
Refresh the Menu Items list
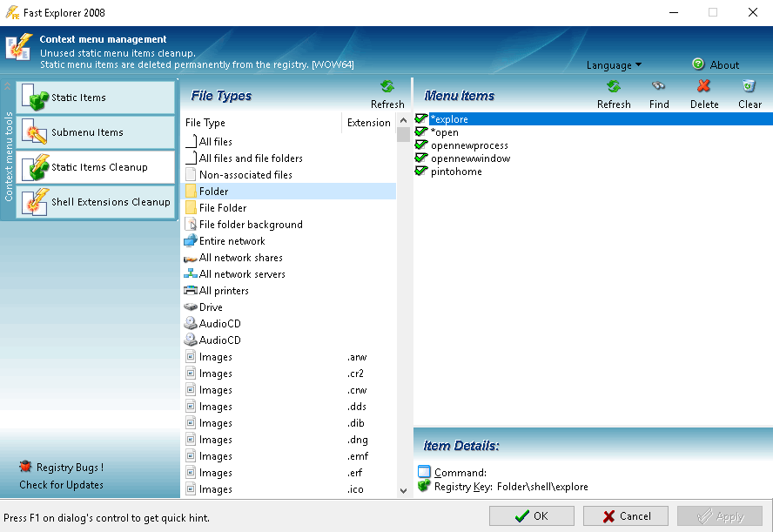(614, 95)
